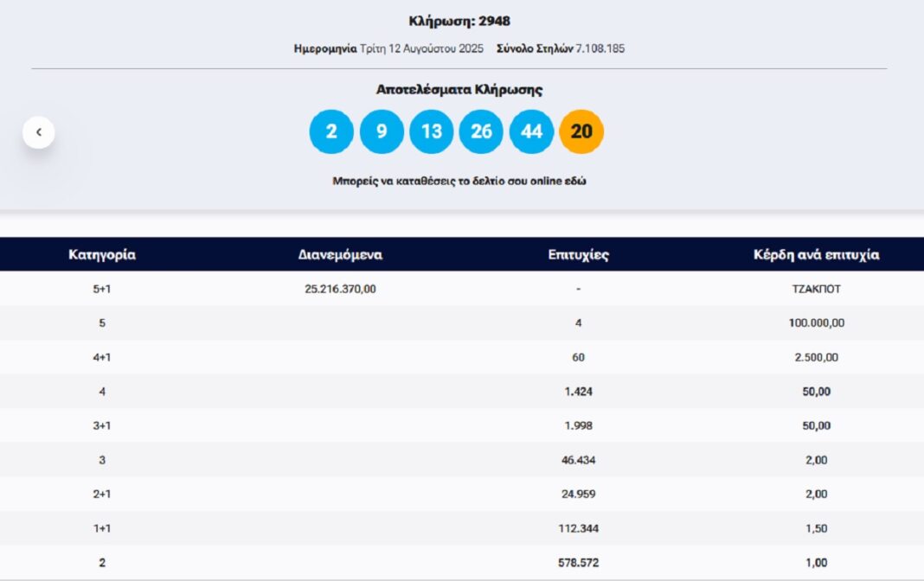Image resolution: width=924 pixels, height=581 pixels.
Task: Click the 25.216.370,00 jackpot amount
Action: click(x=340, y=289)
